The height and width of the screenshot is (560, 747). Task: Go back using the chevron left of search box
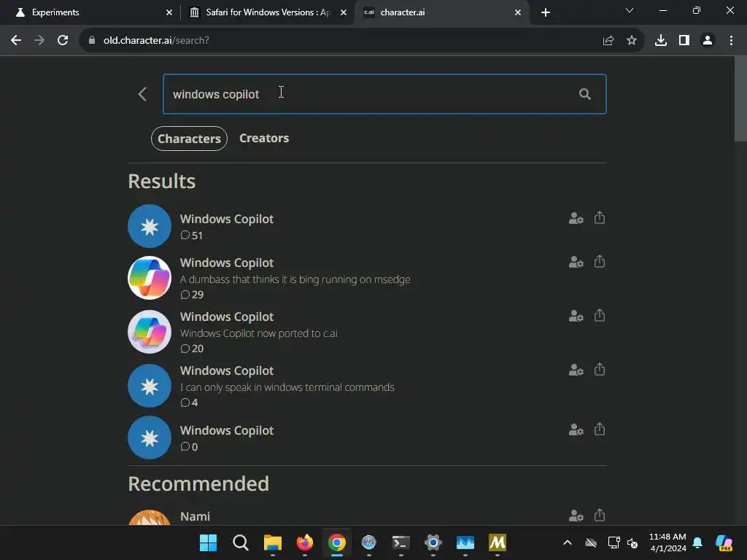point(142,94)
